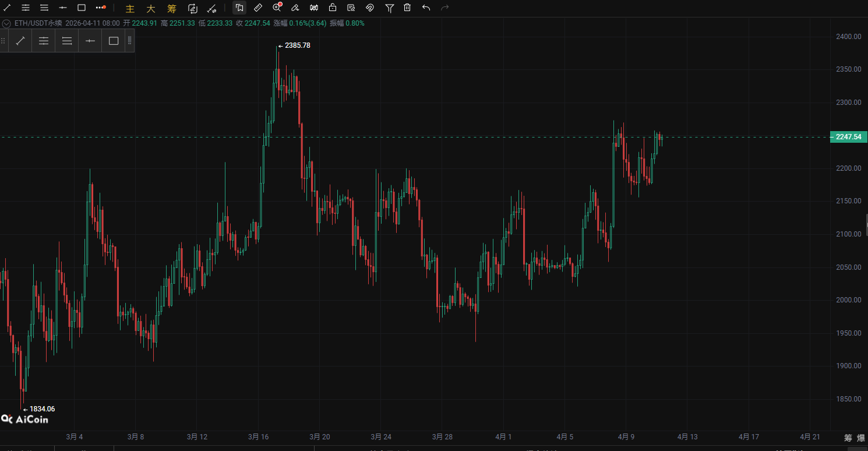This screenshot has width=868, height=451.
Task: Select rectangle in the floating toolbar
Action: tap(114, 41)
